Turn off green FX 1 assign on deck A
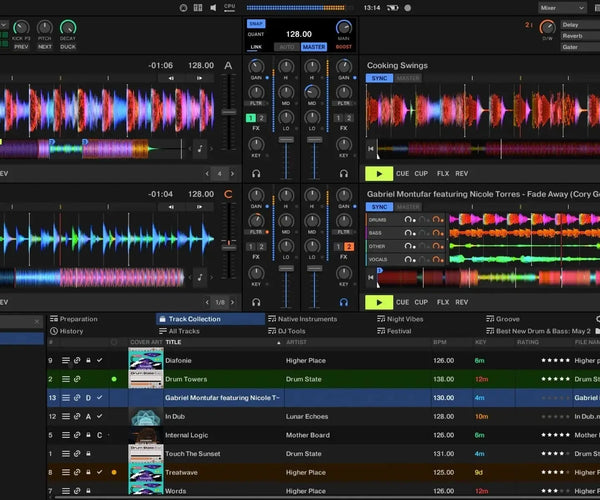Viewport: 600px width, 500px height. [251, 118]
